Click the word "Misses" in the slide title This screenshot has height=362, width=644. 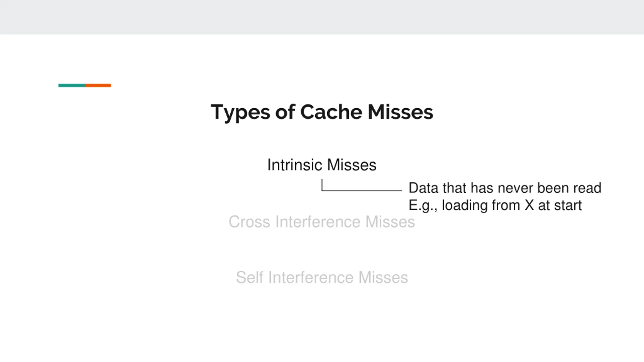pos(400,112)
